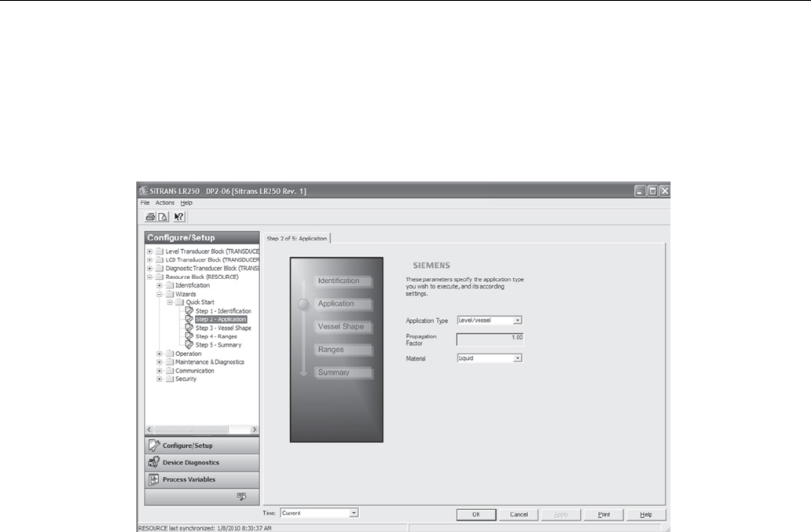Open the Actions menu
811x532 pixels.
click(165, 204)
